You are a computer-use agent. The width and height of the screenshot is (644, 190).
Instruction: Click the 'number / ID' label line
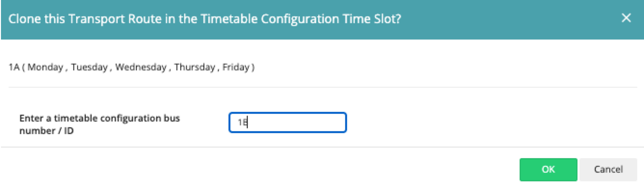[x=46, y=130]
